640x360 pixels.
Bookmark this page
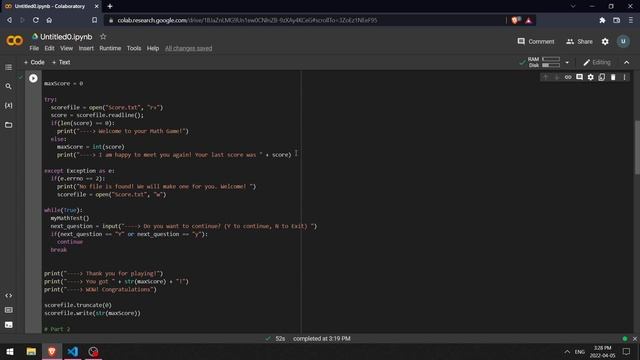[x=94, y=20]
